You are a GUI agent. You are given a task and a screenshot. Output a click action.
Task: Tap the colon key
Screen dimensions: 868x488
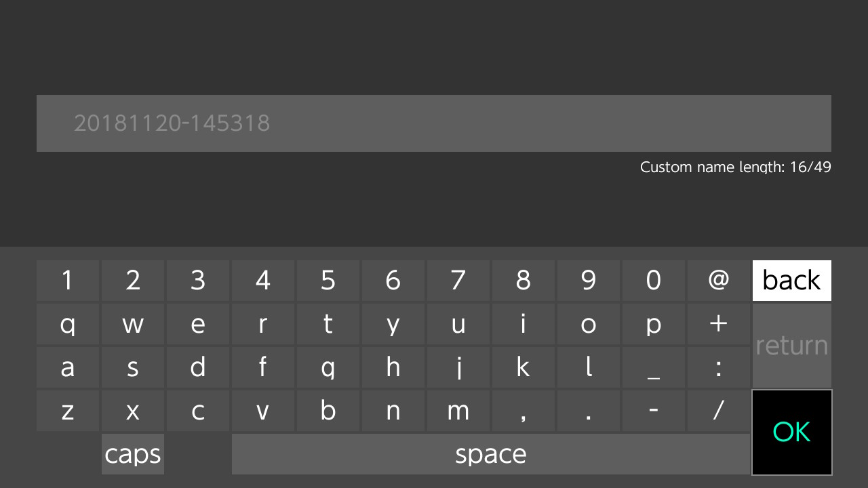719,367
